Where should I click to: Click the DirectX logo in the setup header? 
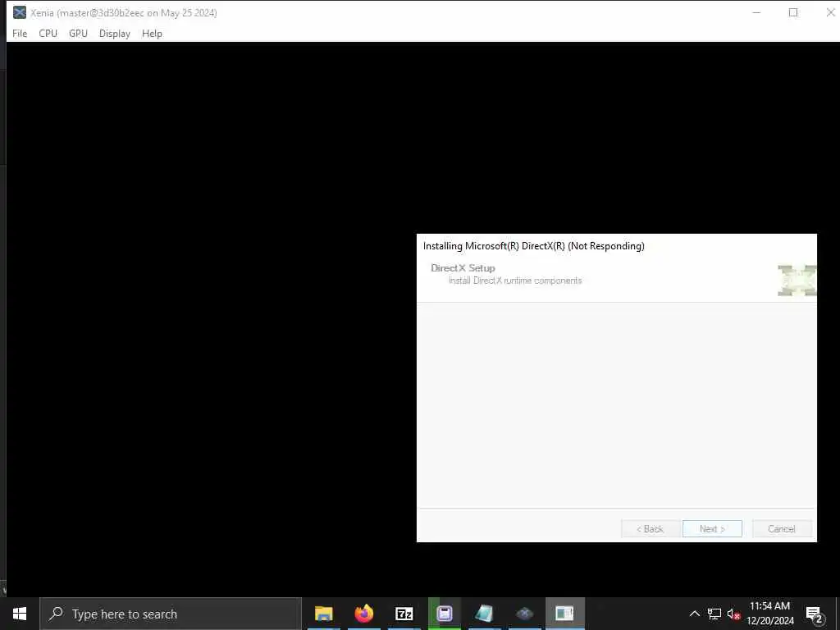(797, 281)
